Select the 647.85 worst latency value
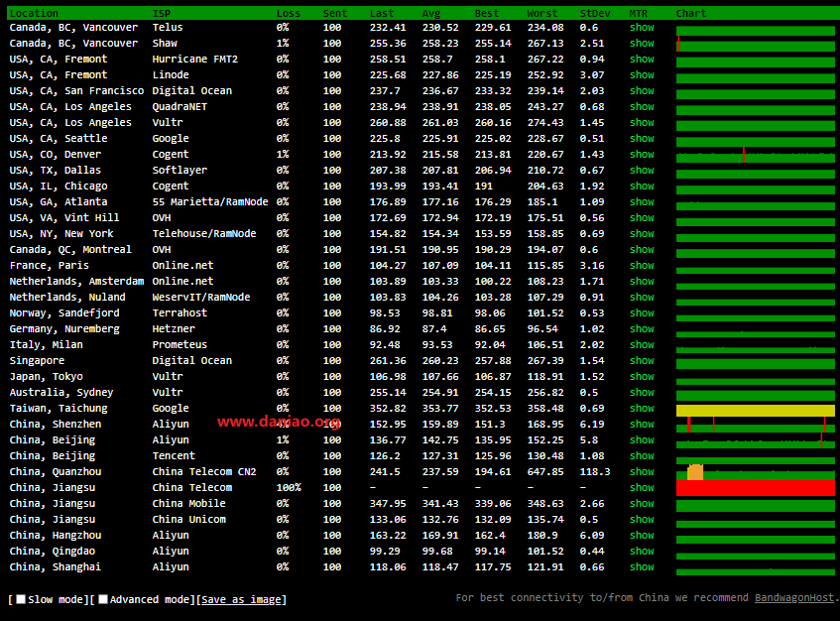The width and height of the screenshot is (840, 621). (545, 472)
